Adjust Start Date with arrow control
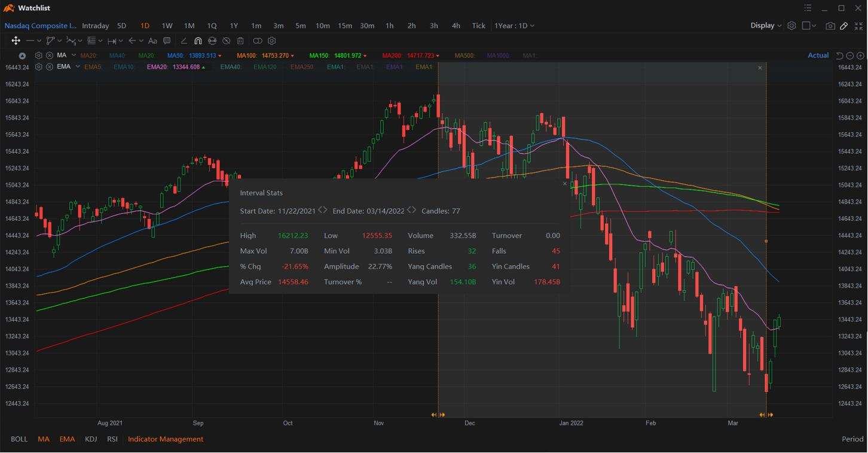The height and width of the screenshot is (453, 868). (x=323, y=210)
